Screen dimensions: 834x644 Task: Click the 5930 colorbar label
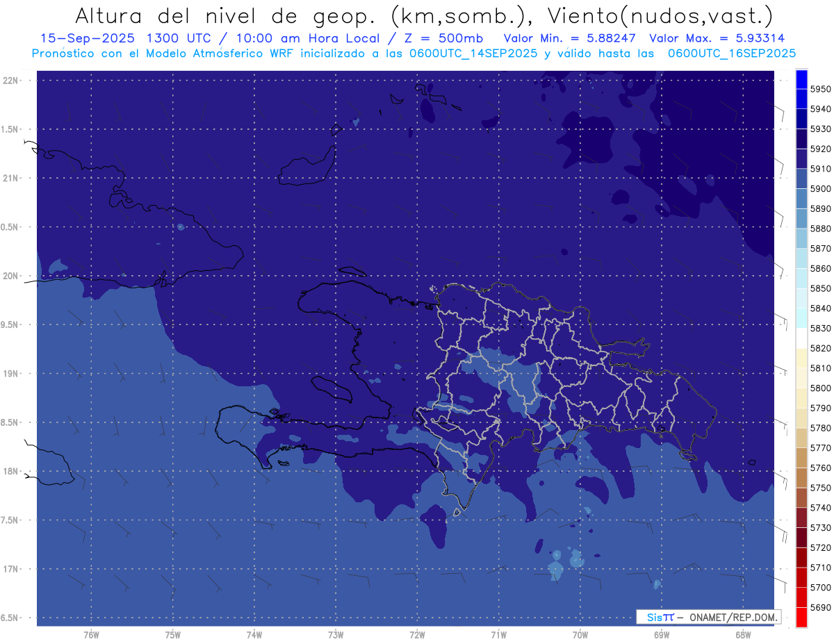[820, 129]
